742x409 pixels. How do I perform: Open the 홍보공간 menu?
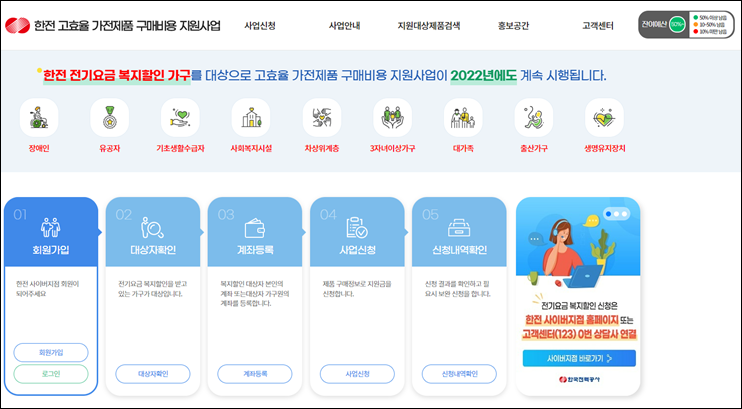tap(513, 26)
